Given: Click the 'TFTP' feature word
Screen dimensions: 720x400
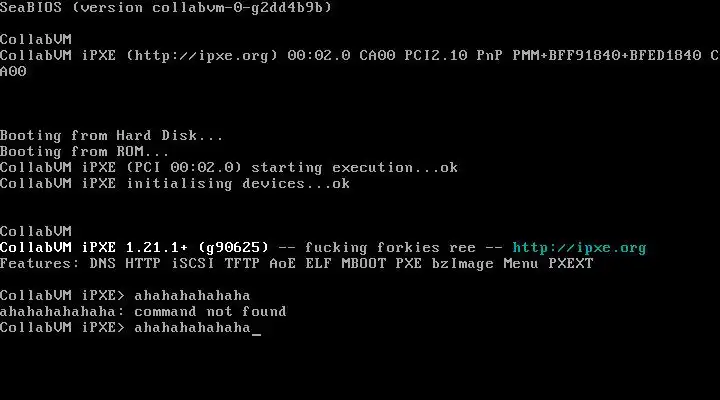Looking at the screenshot, I should tap(242, 264).
